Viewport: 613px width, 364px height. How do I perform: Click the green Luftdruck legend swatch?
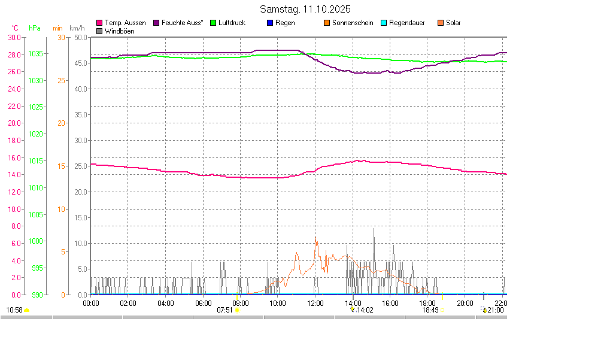tap(213, 23)
